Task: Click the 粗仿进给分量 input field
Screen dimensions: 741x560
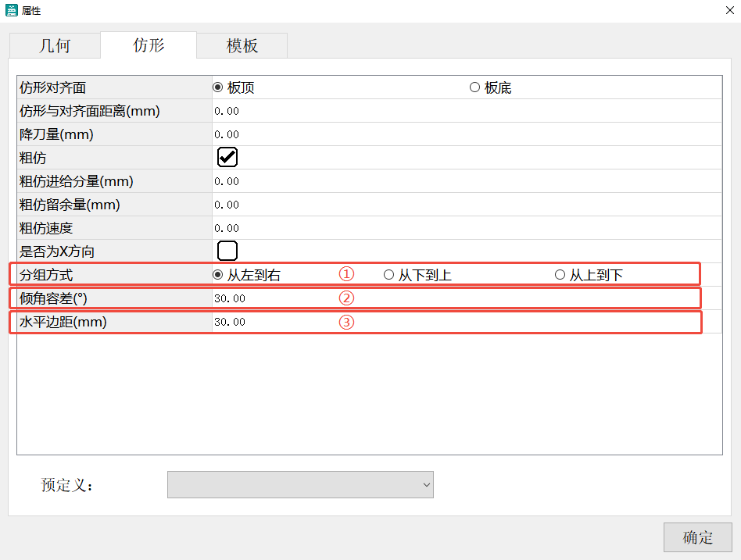Action: tap(466, 181)
